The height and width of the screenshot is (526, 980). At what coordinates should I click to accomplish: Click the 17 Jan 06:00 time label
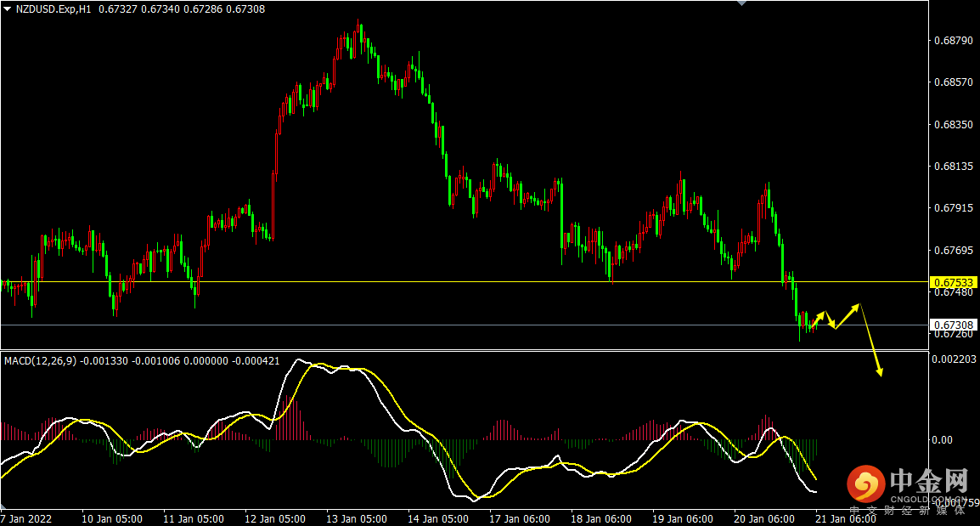(x=520, y=518)
